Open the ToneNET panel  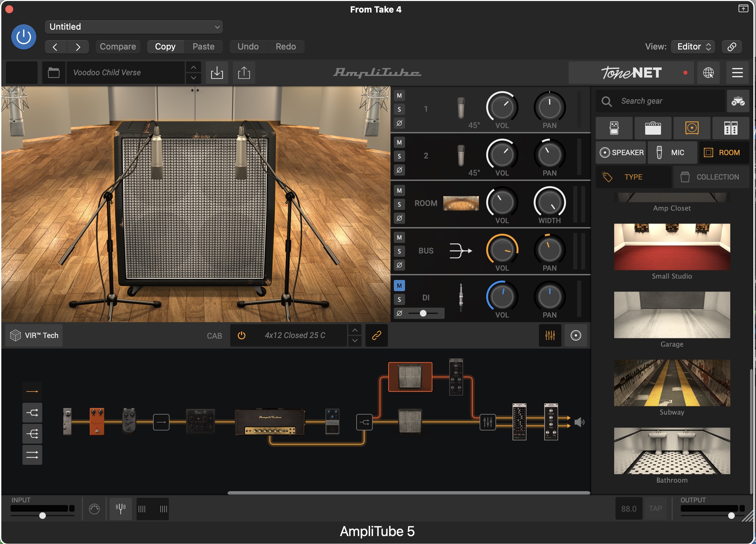[631, 72]
